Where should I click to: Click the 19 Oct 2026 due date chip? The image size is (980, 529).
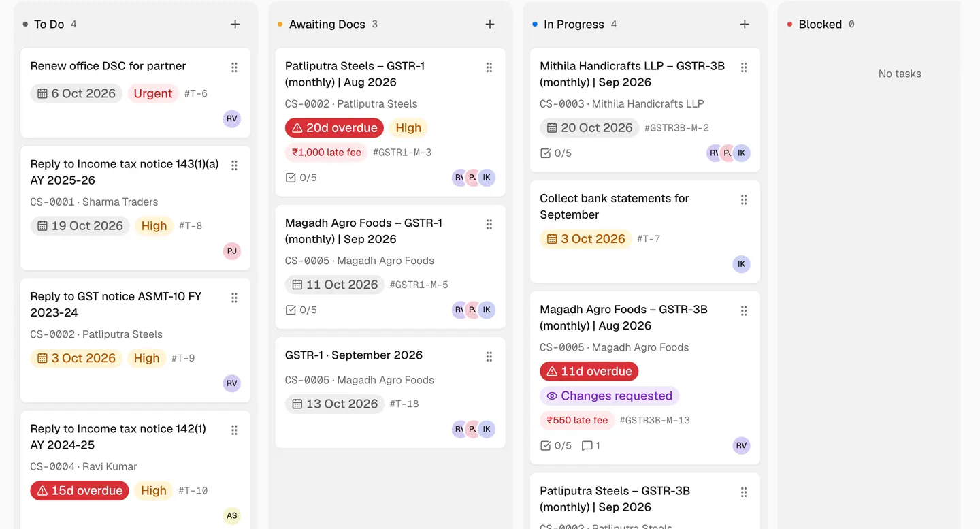pyautogui.click(x=80, y=226)
